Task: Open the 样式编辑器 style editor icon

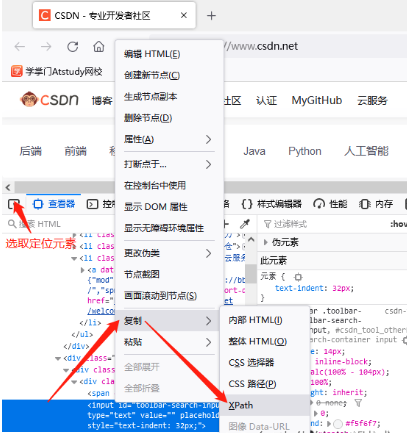Action: click(x=247, y=204)
